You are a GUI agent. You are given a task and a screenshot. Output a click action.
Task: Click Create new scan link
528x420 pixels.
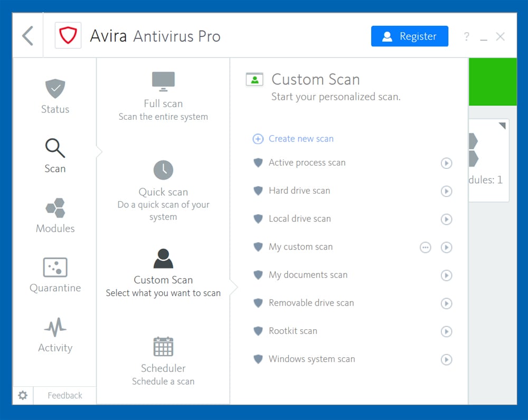point(301,139)
